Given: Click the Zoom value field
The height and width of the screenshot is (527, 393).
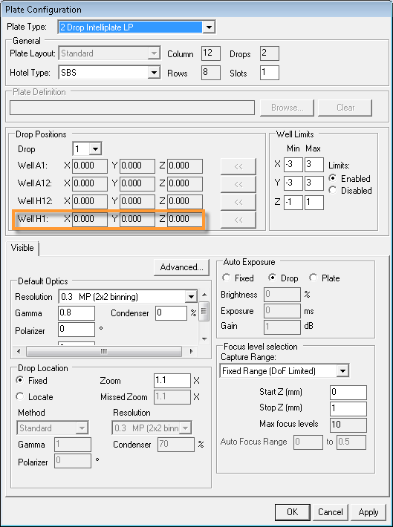Looking at the screenshot, I should click(x=172, y=380).
